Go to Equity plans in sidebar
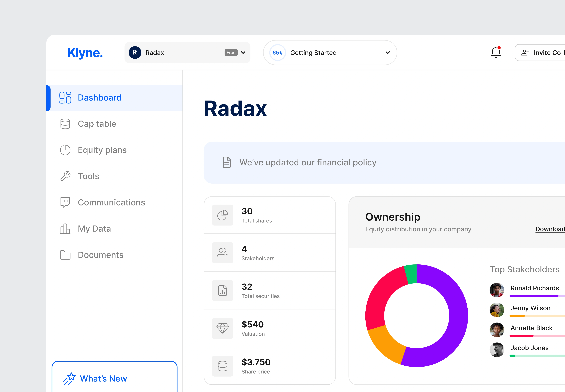Image resolution: width=565 pixels, height=392 pixels. pyautogui.click(x=102, y=150)
